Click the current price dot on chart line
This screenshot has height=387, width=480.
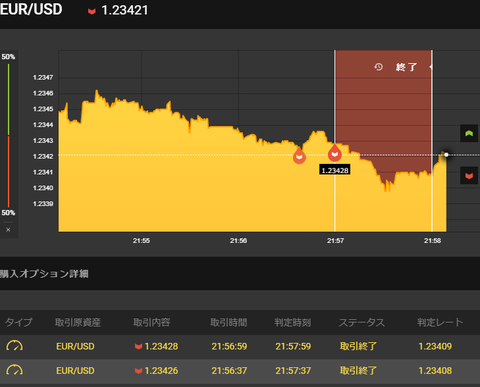coord(446,155)
